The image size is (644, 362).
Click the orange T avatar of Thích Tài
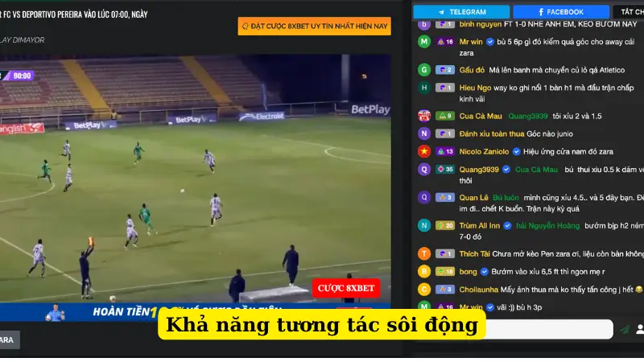[x=424, y=253]
